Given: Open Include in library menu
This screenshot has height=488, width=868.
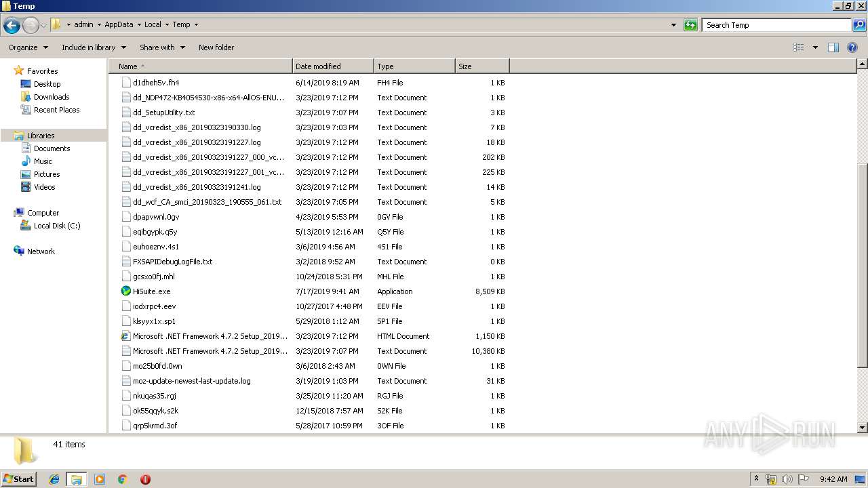Looking at the screenshot, I should pyautogui.click(x=94, y=47).
